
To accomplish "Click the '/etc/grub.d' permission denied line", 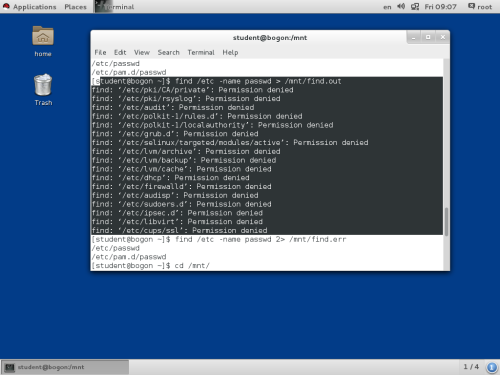I will click(x=175, y=134).
